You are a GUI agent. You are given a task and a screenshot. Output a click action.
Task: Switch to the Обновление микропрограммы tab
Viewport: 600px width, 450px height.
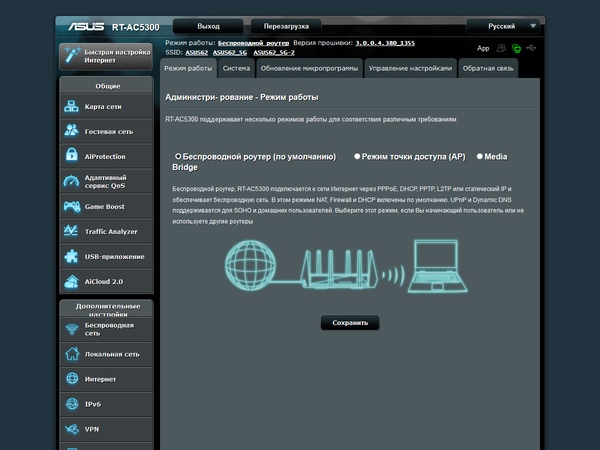click(x=309, y=68)
